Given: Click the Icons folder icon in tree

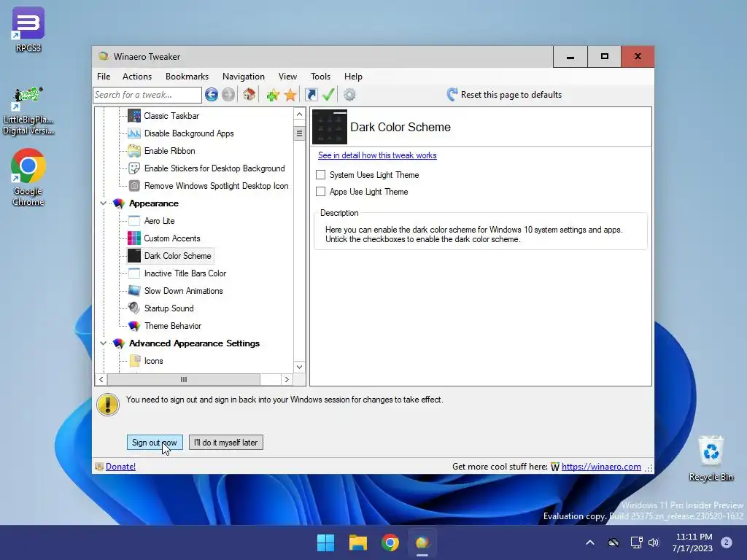Looking at the screenshot, I should pos(135,360).
